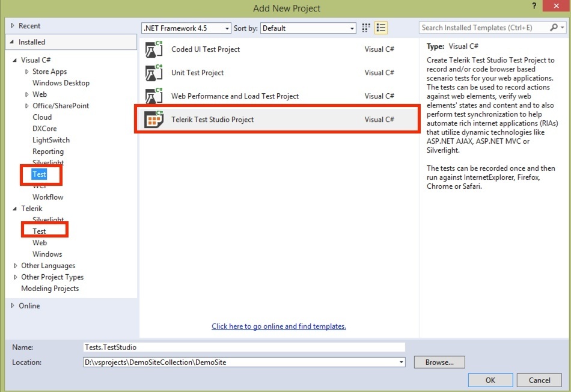Select Web Performance and Load Test Project
Screen dimensions: 571x392
point(278,96)
